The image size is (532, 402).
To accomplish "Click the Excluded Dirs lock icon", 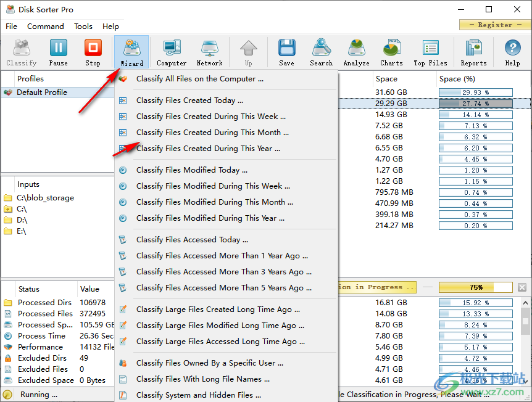I will 8,358.
